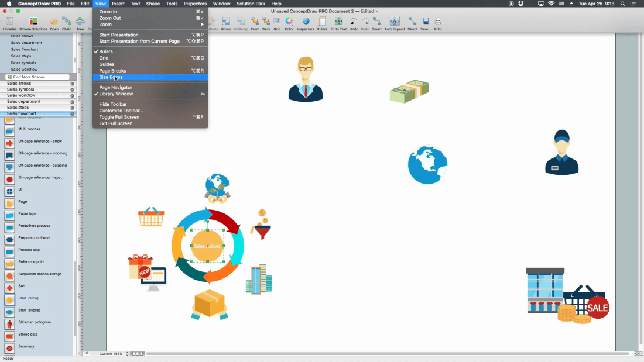Select the Sort shape icon
Screen dimensions: 644x362
tap(9, 288)
